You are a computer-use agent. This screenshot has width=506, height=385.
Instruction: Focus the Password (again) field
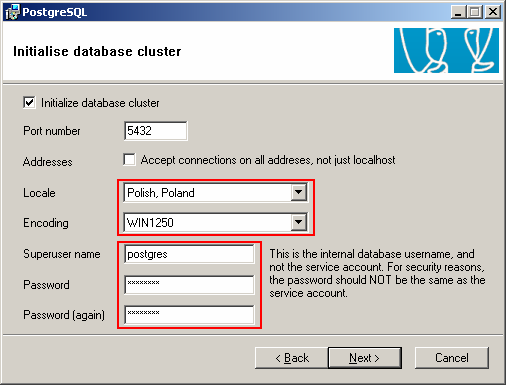pos(189,314)
